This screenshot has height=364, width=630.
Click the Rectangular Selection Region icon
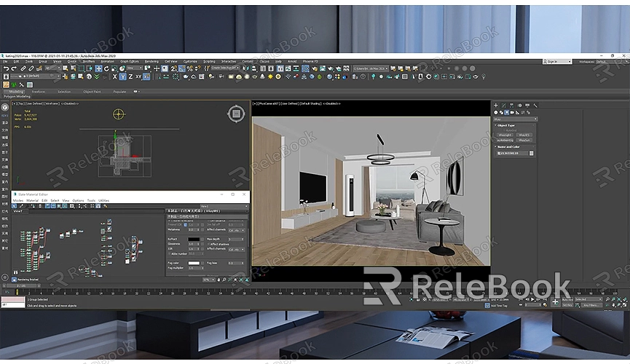point(81,68)
